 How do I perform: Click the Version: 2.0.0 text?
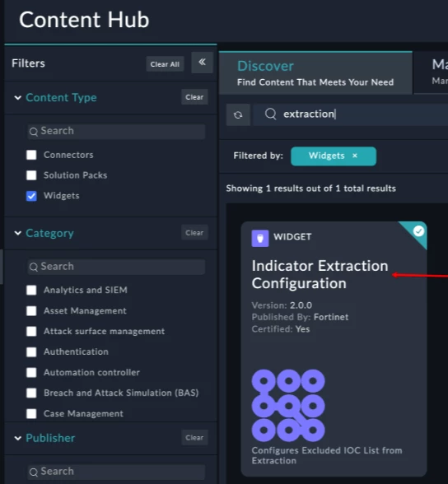click(x=282, y=305)
